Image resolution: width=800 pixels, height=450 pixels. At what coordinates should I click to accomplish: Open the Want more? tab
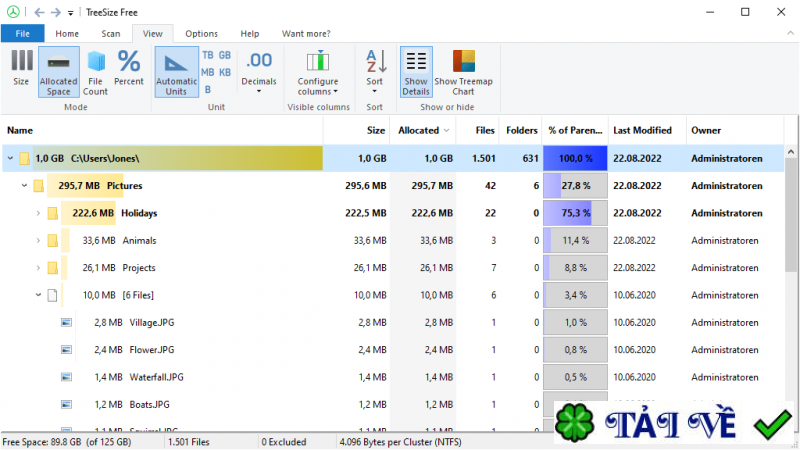306,34
